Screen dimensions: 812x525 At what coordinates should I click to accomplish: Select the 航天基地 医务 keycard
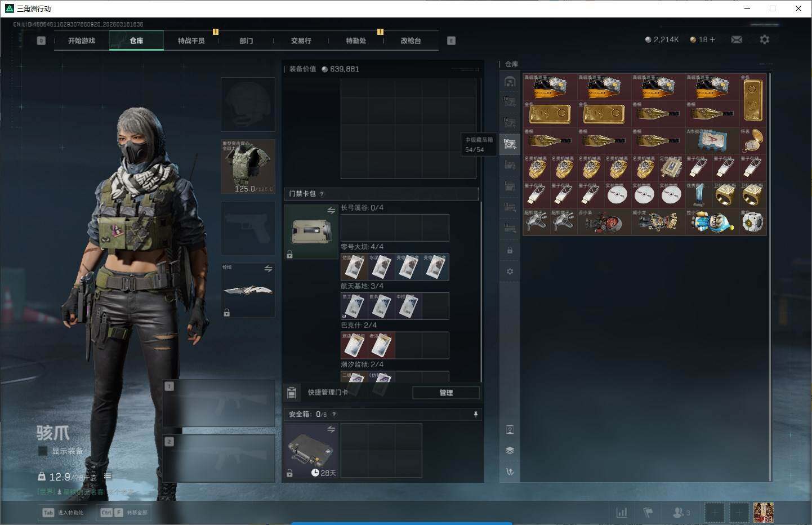[381, 306]
